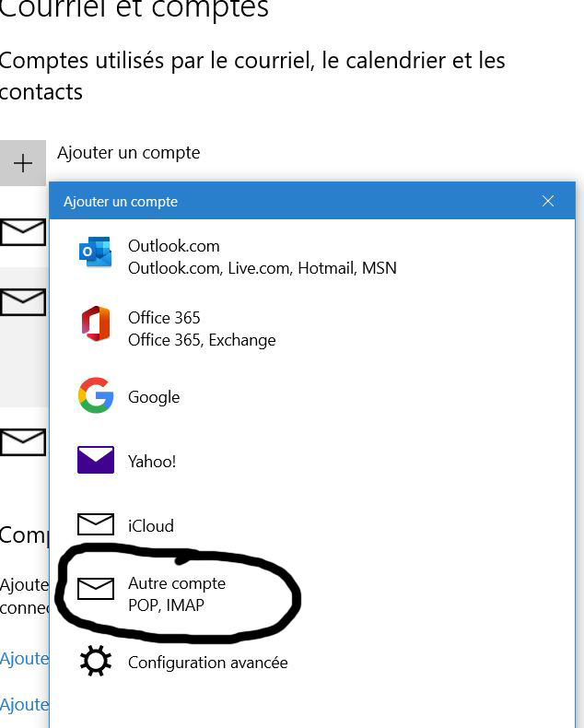Select the iCloud account option
This screenshot has width=584, height=728.
click(x=151, y=526)
